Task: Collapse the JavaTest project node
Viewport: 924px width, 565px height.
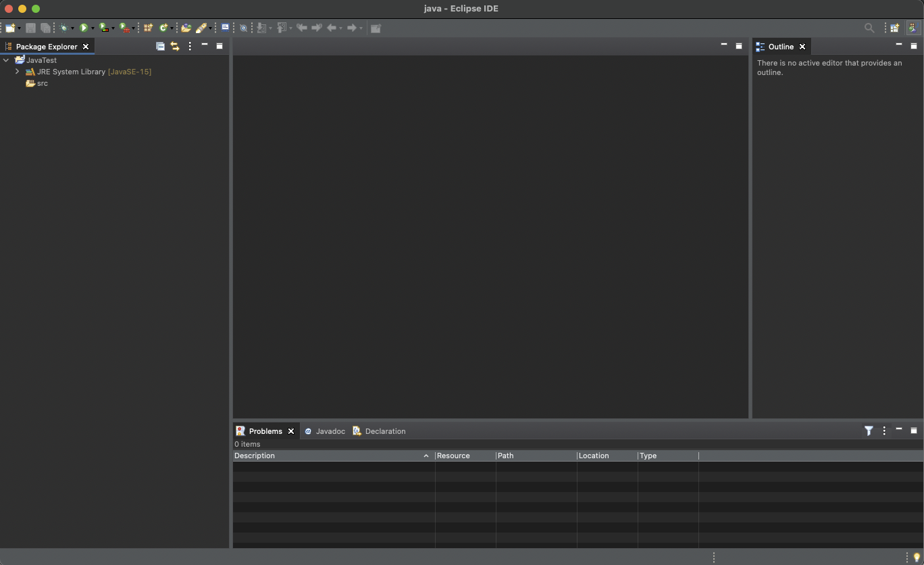Action: coord(6,60)
